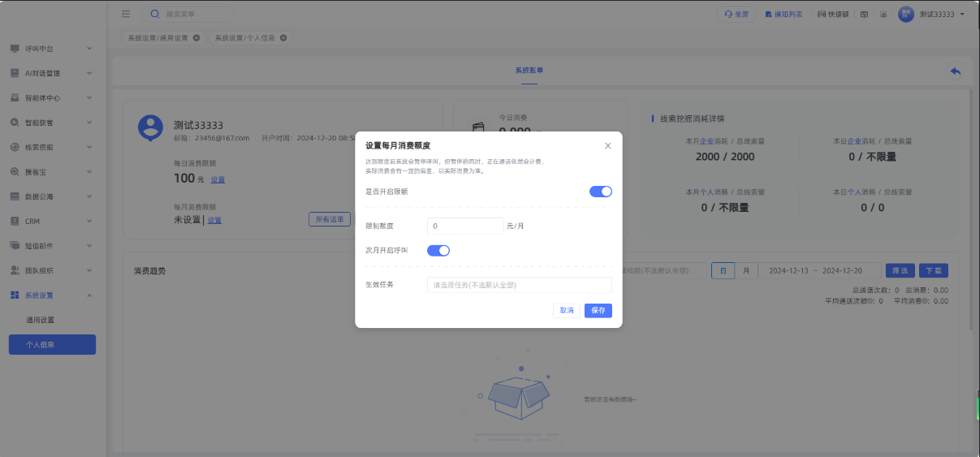This screenshot has height=457, width=980.
Task: Open the 生效任务 task selection dropdown
Action: click(519, 285)
